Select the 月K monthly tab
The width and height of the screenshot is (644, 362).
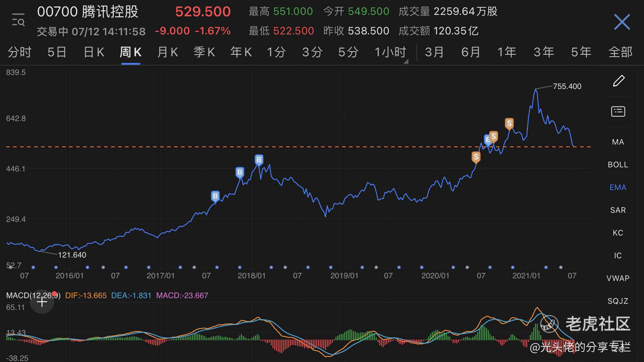(x=167, y=52)
